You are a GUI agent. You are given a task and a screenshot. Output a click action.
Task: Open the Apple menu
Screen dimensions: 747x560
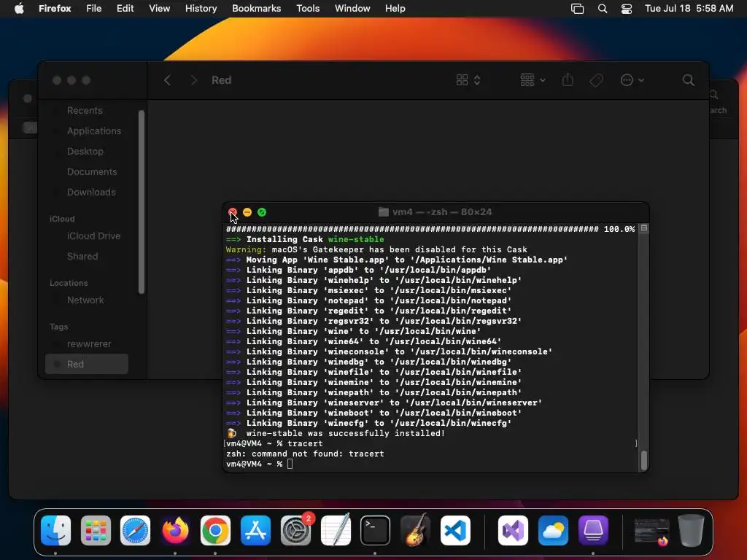(x=19, y=8)
